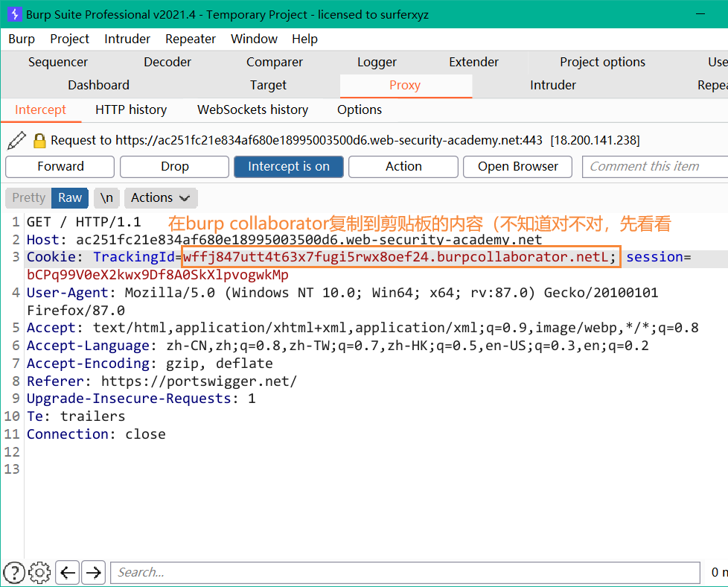728x587 pixels.
Task: Click the Comment this item field
Action: click(654, 166)
